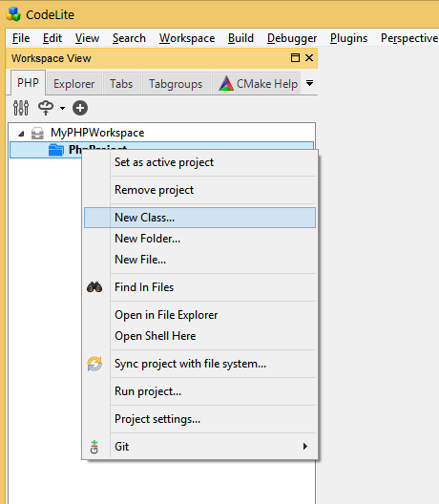Click the sync arrows icon in context menu

[94, 364]
